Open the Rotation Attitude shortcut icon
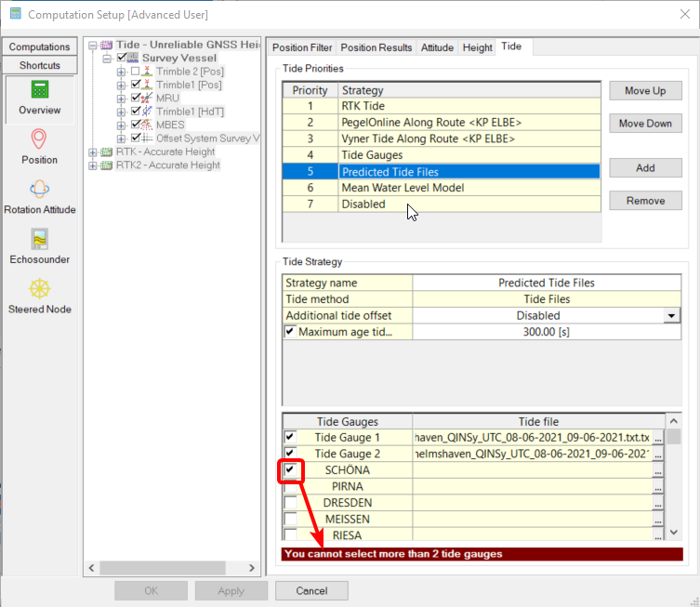Screen dimensions: 700x607 click(x=40, y=191)
